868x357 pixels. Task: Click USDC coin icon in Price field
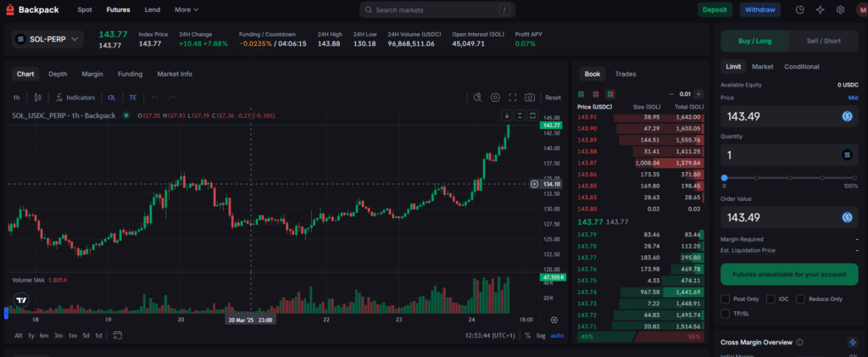click(847, 116)
